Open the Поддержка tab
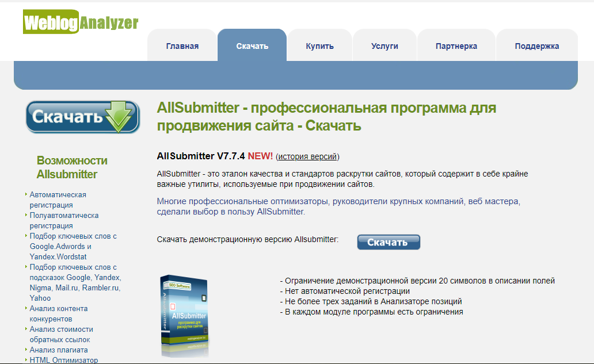The image size is (594, 364). (537, 46)
